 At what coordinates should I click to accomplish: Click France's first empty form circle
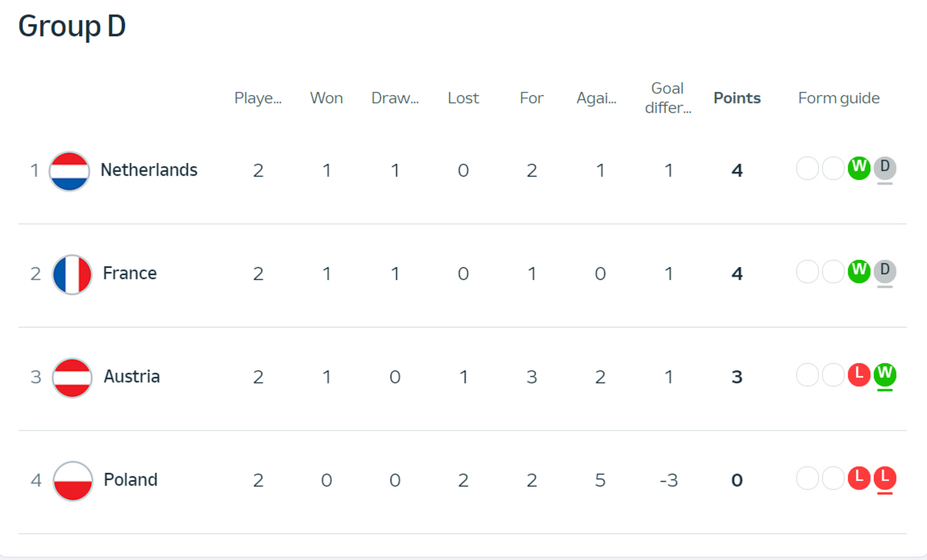tap(807, 272)
